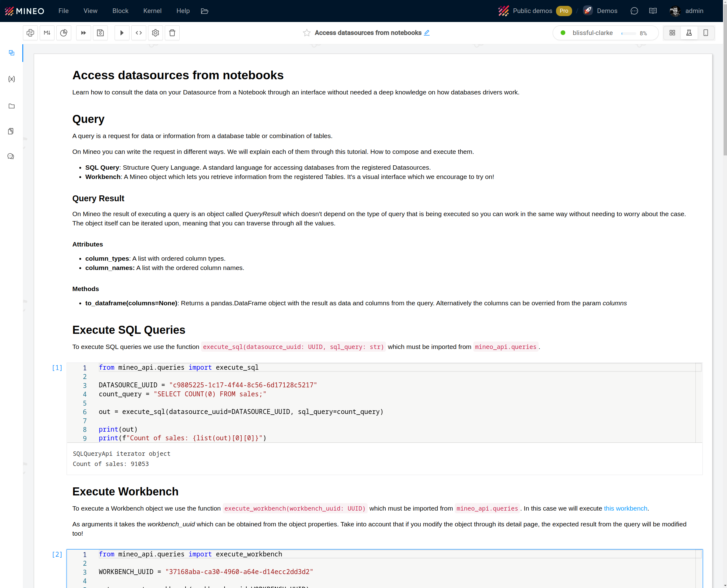Click the execute_workbench inline code snippet
The image size is (727, 588).
click(x=295, y=508)
